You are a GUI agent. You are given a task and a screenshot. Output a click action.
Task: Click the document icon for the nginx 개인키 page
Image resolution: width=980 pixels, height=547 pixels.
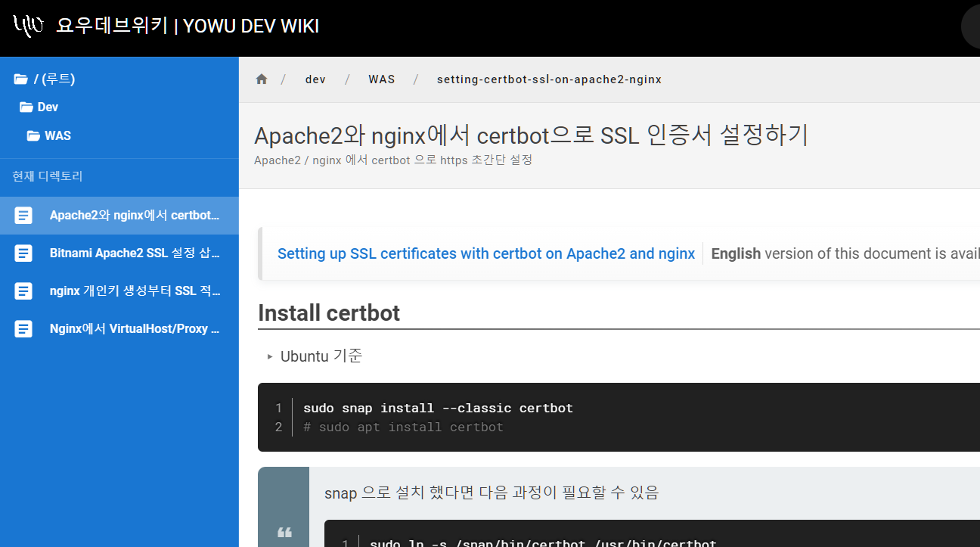[x=23, y=291]
